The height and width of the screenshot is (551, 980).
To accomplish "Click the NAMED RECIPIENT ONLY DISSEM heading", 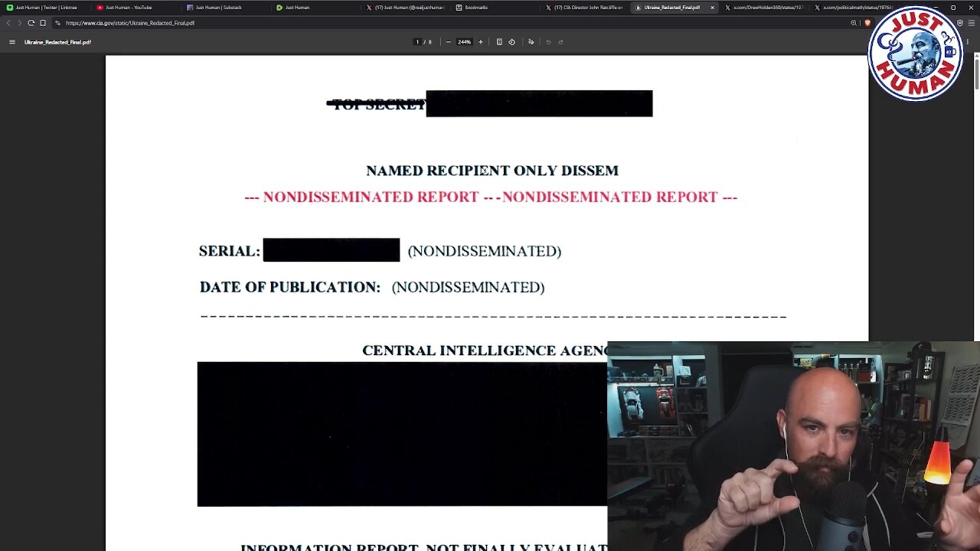I will click(492, 171).
